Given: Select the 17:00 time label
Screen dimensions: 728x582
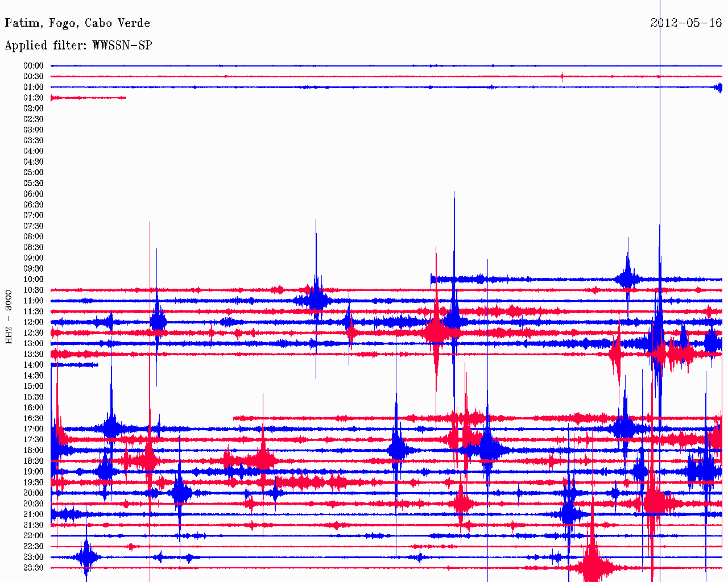Looking at the screenshot, I should (34, 429).
